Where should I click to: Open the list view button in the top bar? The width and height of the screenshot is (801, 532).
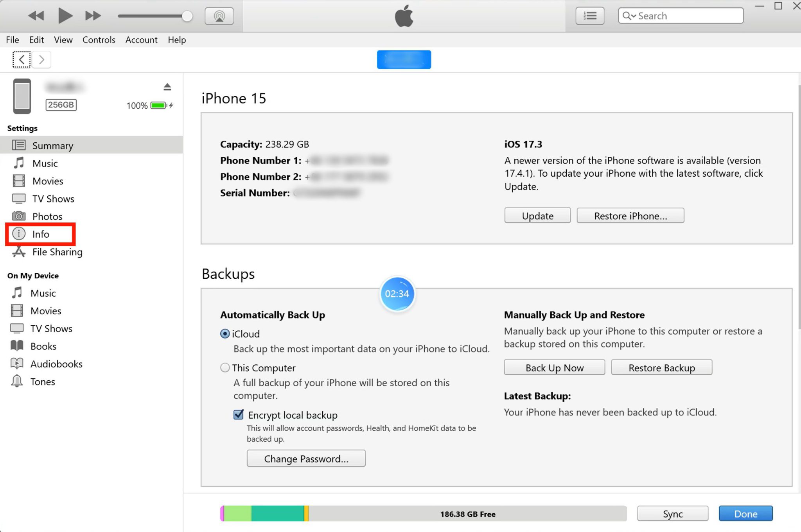pyautogui.click(x=589, y=16)
